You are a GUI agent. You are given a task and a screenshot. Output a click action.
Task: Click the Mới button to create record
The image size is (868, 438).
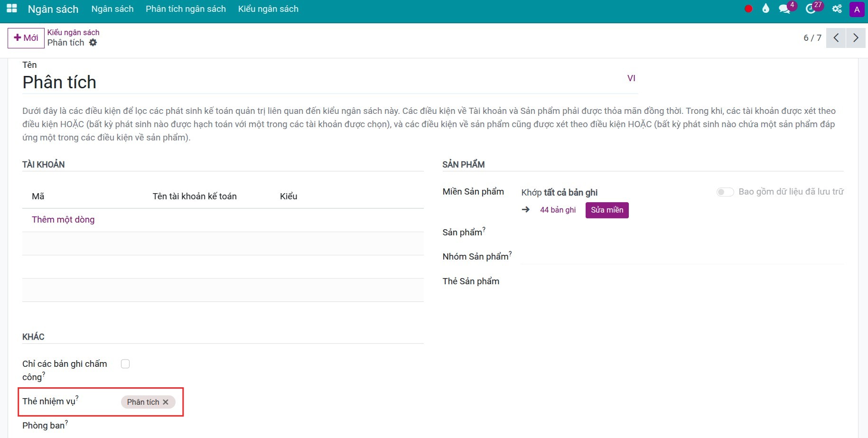point(26,38)
